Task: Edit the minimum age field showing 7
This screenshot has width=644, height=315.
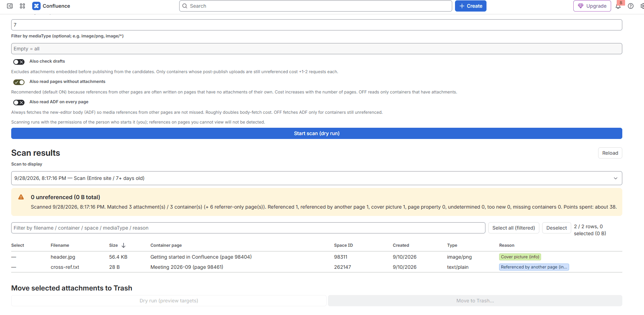Action: point(317,25)
